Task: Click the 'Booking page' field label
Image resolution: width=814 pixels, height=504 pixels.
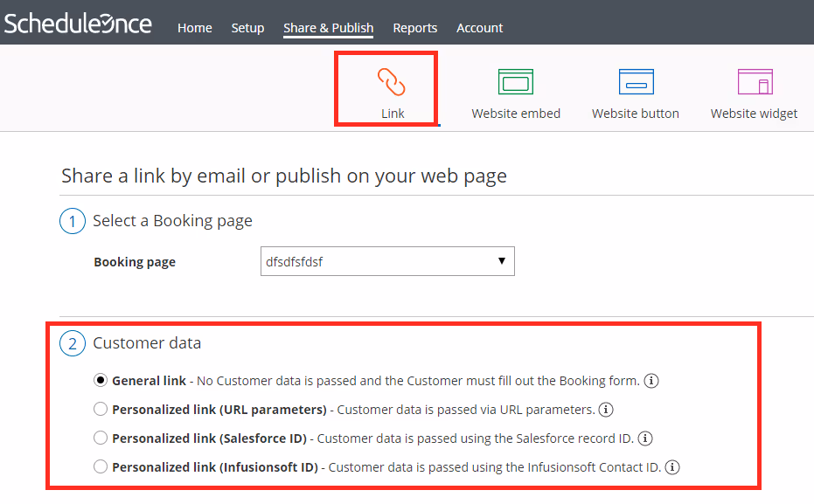Action: coord(135,262)
